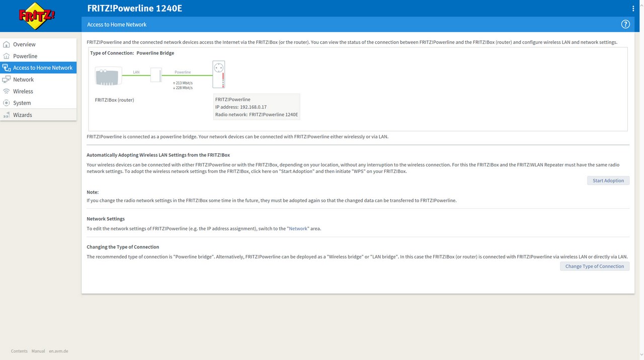Click the Start Adoption button
The image size is (644, 360).
pyautogui.click(x=608, y=181)
